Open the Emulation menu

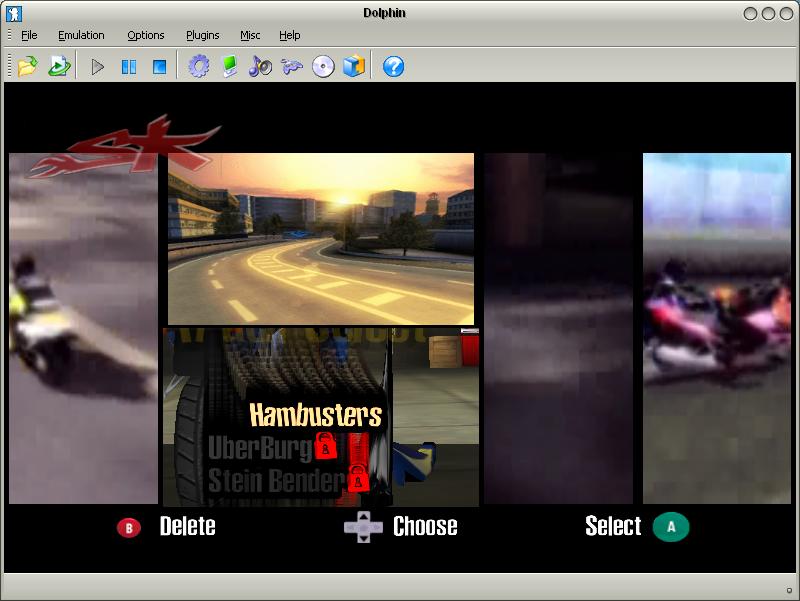81,35
